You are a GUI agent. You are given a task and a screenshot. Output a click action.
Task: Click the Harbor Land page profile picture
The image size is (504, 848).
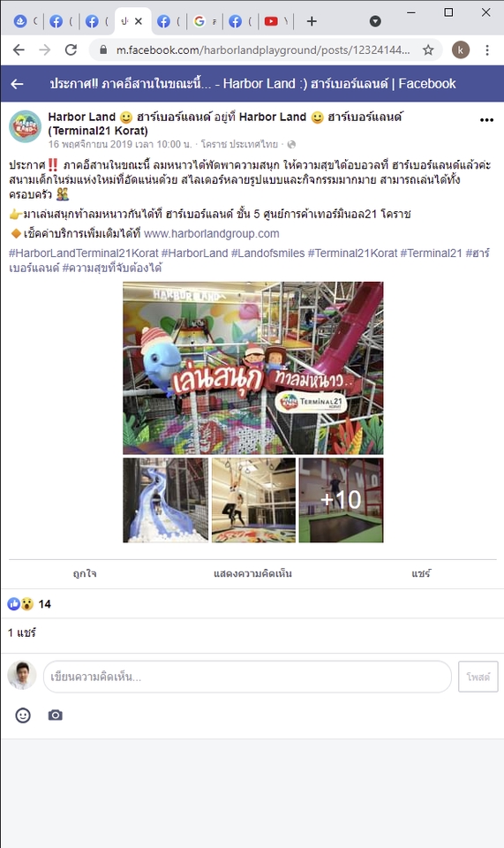point(25,126)
